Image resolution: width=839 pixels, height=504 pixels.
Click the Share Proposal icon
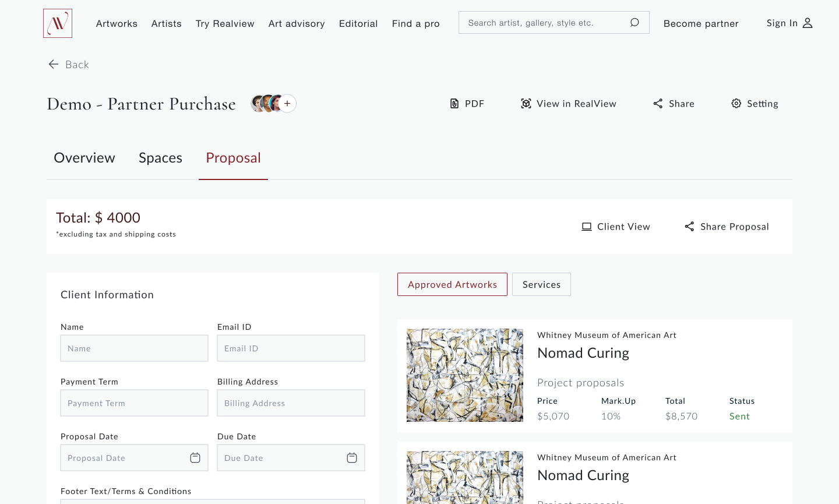click(x=689, y=227)
